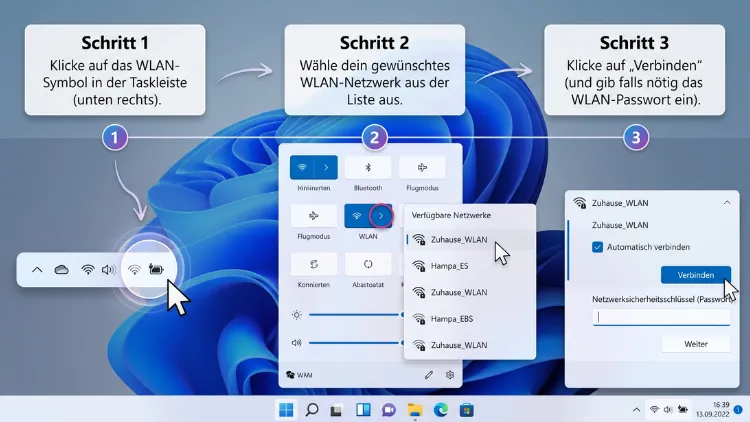Select the Hampa_ES network
Screen dimensions: 750x422
[470, 266]
